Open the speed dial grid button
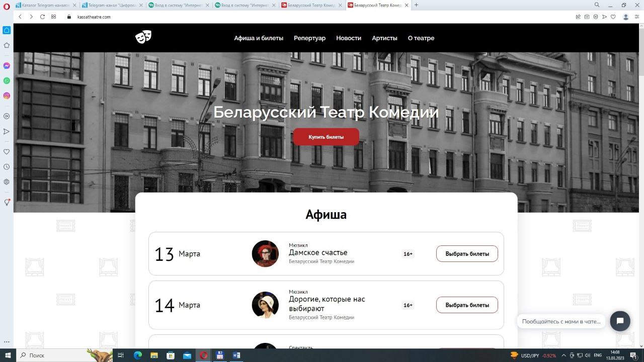 coord(53,17)
